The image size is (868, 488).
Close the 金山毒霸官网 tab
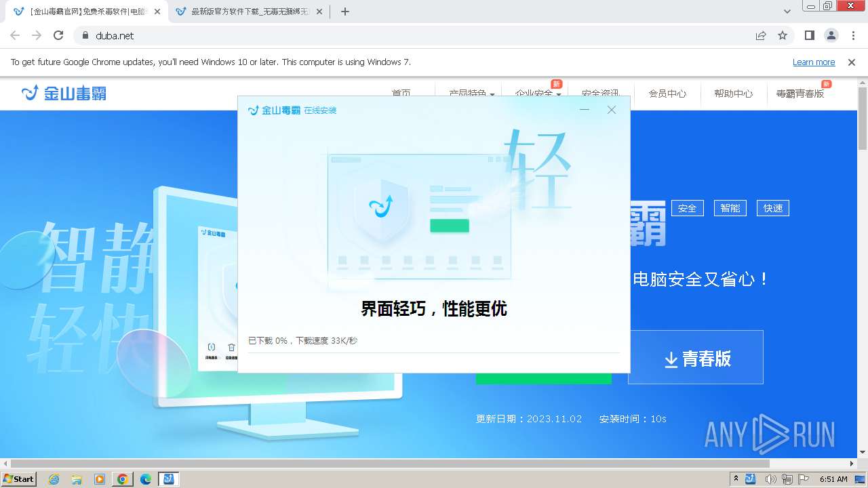(157, 12)
